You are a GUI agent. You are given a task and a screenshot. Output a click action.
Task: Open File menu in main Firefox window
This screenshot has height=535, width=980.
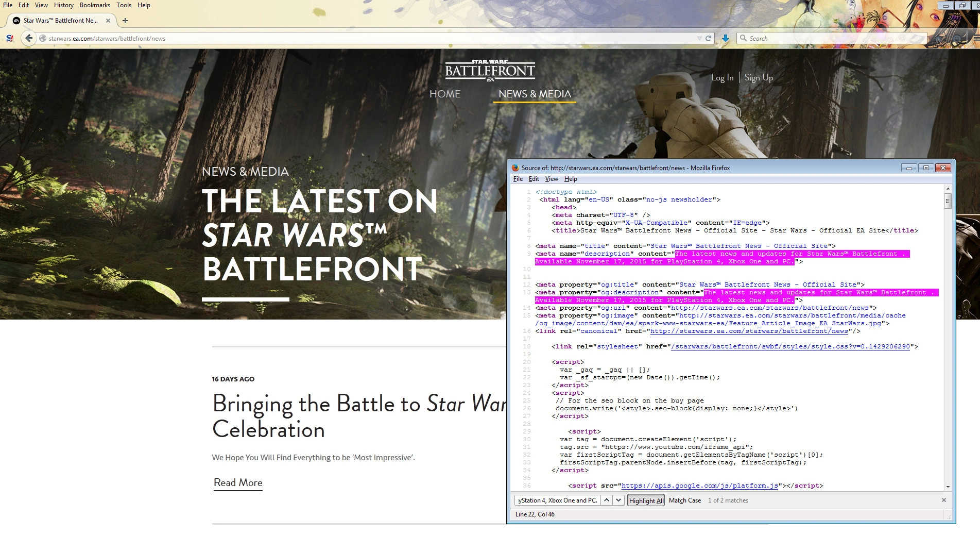8,5
